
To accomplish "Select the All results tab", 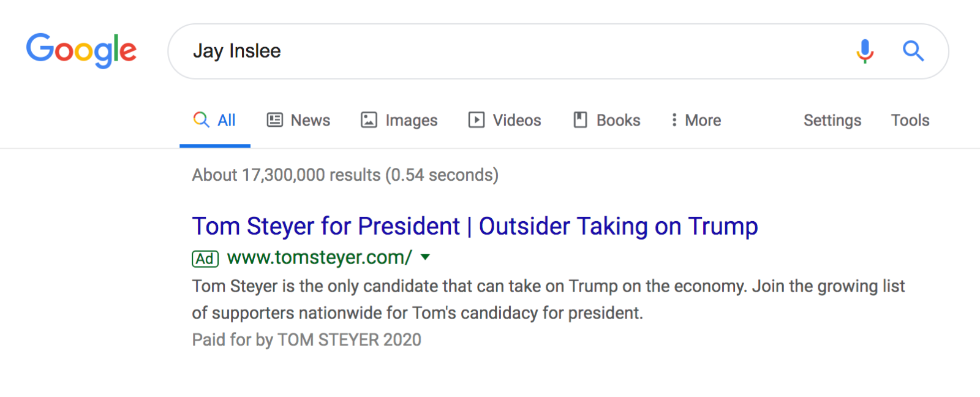I will tap(226, 121).
